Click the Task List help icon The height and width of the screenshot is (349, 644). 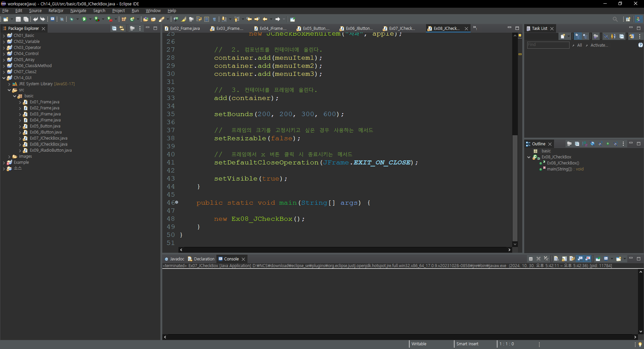(x=640, y=45)
